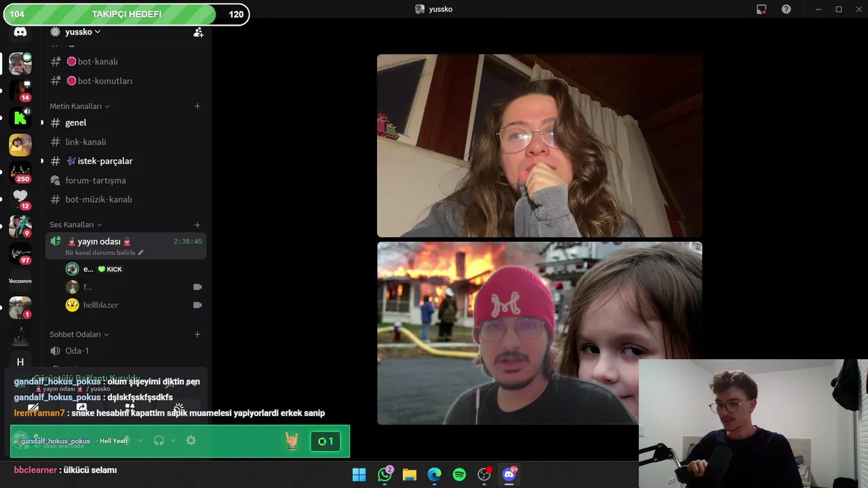
Task: Click the streamer webcam overlay
Action: (x=753, y=424)
